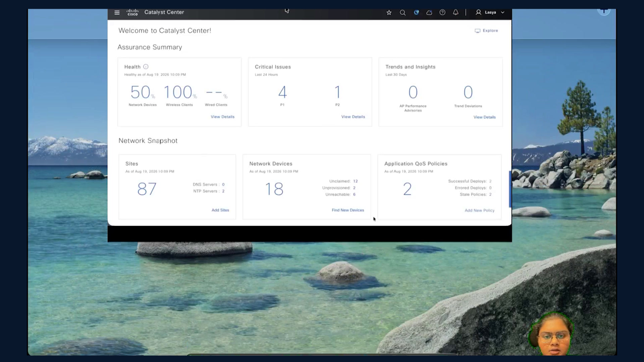Click the Unclaimed 12 value
This screenshot has width=644, height=362.
click(x=355, y=181)
